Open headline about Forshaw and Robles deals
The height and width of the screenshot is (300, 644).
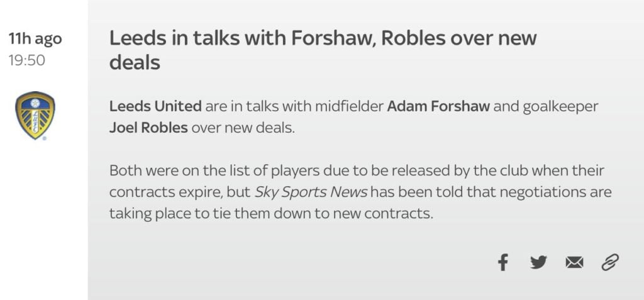pos(323,50)
